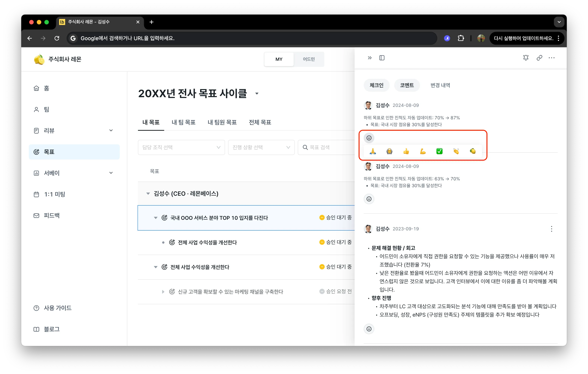Open 피드백 in the sidebar

tap(74, 215)
